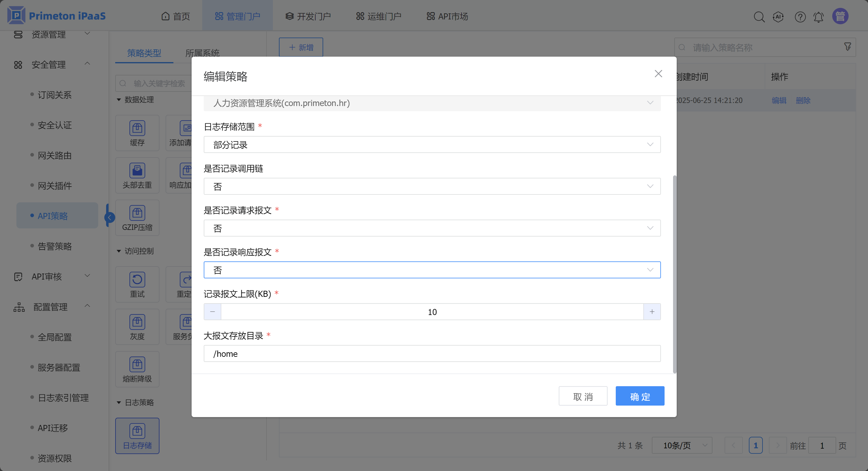Click the help question mark icon
Screen dimensions: 868x471
tap(800, 16)
